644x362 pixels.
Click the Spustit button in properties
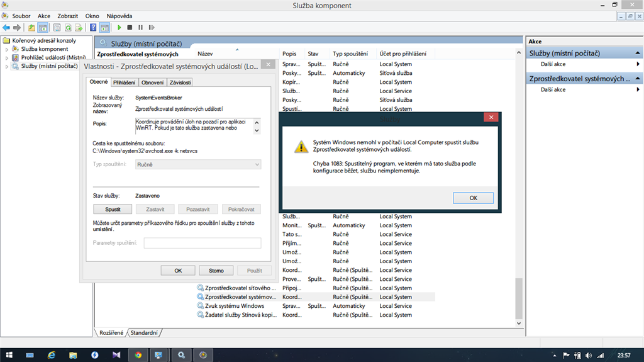pos(113,210)
